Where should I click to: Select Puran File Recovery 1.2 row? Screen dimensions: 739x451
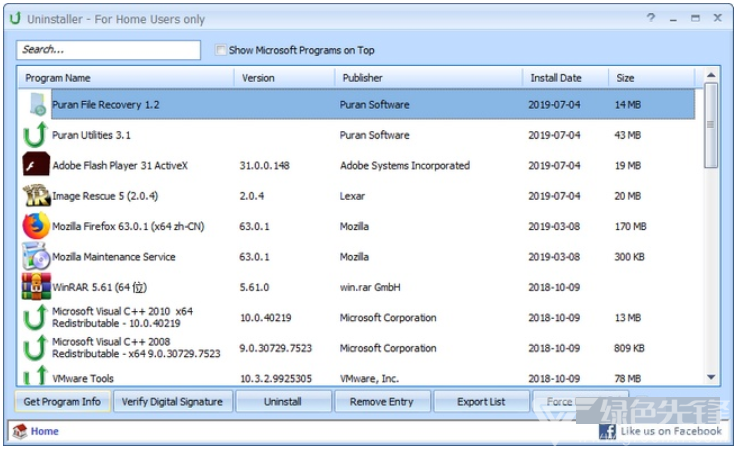point(357,104)
